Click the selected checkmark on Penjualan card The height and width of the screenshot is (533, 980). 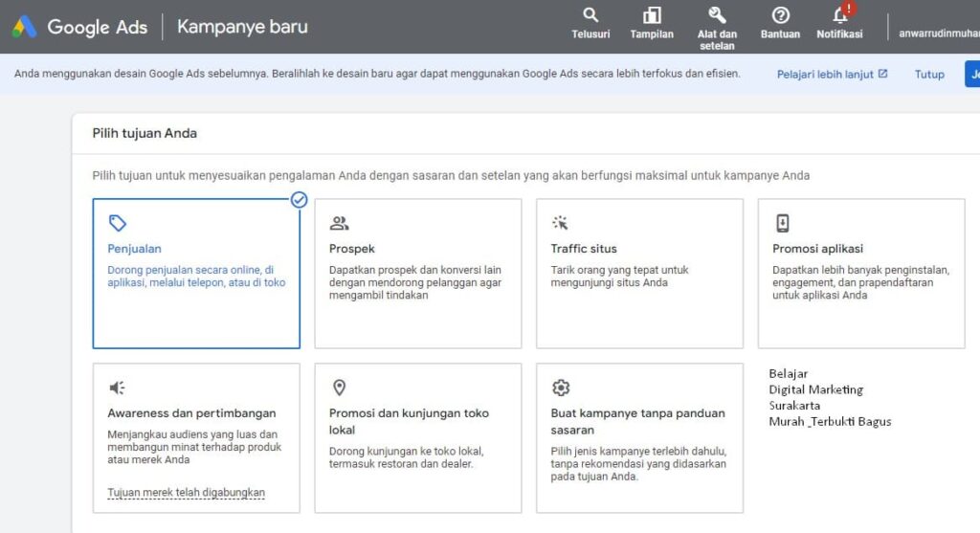point(299,199)
